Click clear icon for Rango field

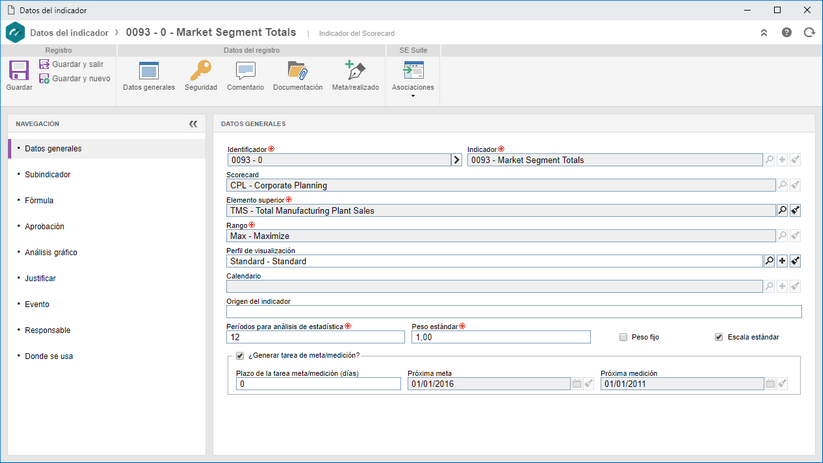(795, 235)
